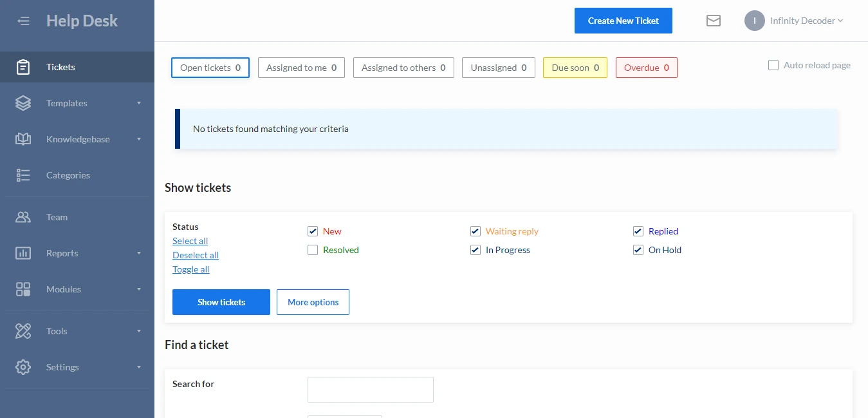The image size is (868, 418).
Task: Click the Knowledgebase book icon
Action: click(x=23, y=139)
